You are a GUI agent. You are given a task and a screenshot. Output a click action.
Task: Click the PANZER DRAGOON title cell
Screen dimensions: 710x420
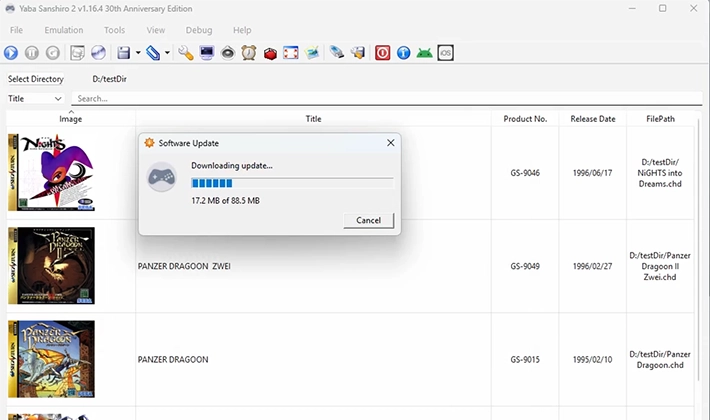[x=313, y=359]
